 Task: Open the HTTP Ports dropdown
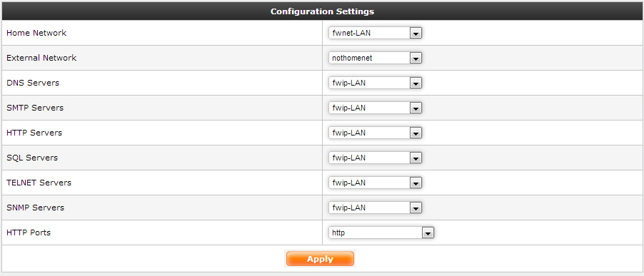tap(381, 233)
